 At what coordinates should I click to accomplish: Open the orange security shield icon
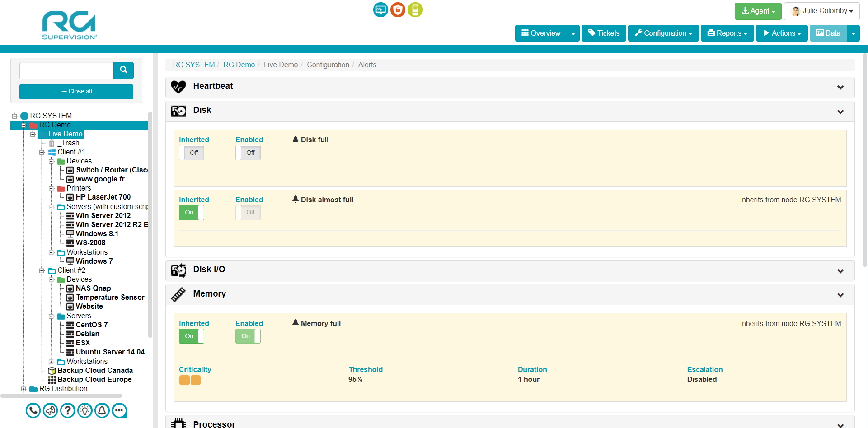(398, 9)
